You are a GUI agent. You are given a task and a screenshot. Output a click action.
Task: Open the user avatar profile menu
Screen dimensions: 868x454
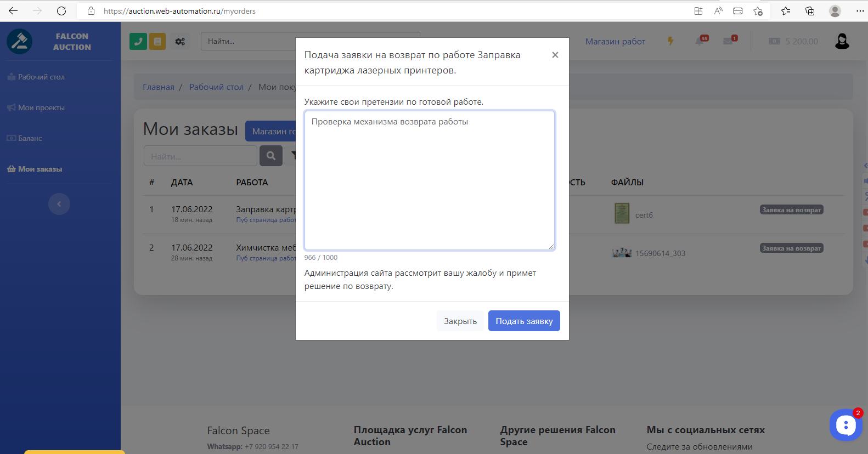842,41
